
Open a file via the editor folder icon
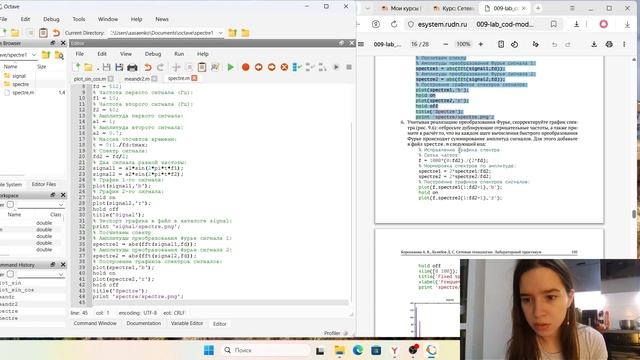(x=88, y=67)
